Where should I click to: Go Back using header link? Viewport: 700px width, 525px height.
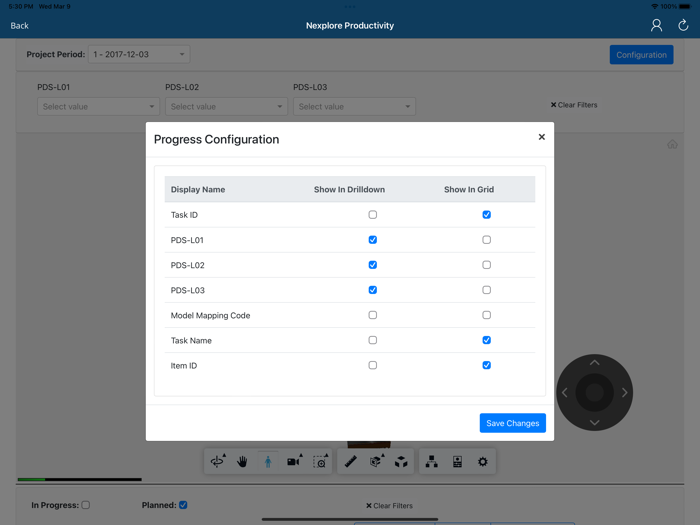click(20, 25)
